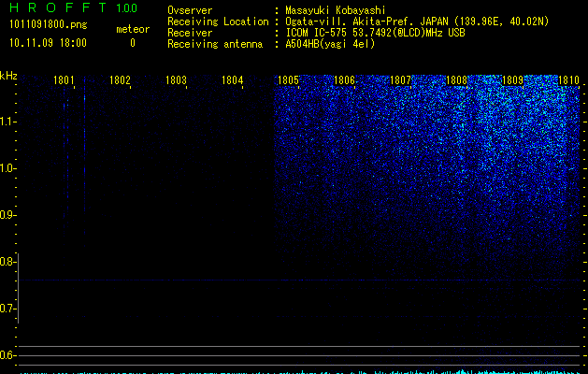Click the 1.0 kHz axis label
This screenshot has height=374, width=588.
7,168
